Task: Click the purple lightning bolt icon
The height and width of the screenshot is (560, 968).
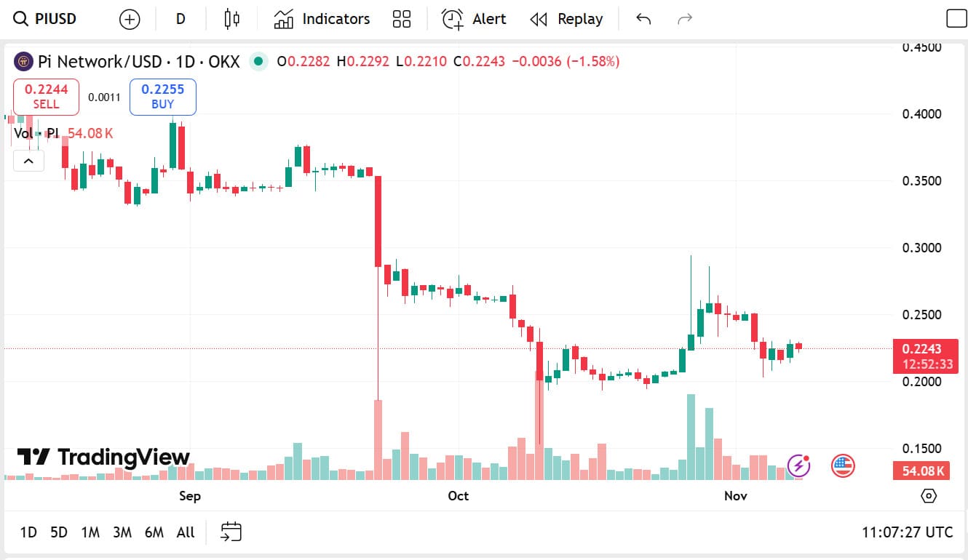Action: [x=799, y=465]
